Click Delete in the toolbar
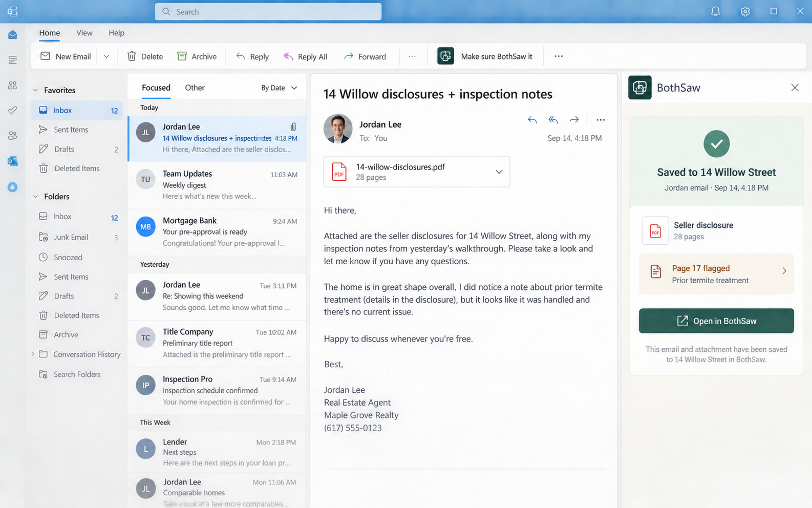812x508 pixels. coord(145,56)
